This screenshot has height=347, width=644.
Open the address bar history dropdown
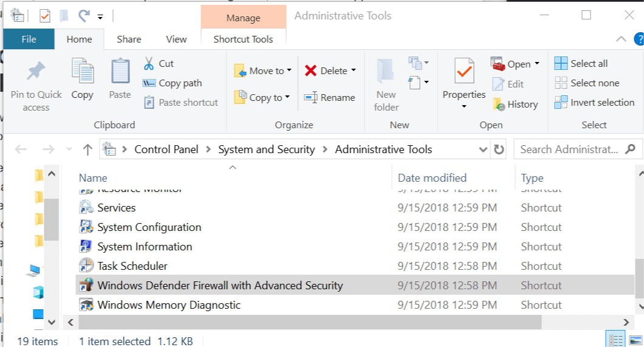(483, 149)
